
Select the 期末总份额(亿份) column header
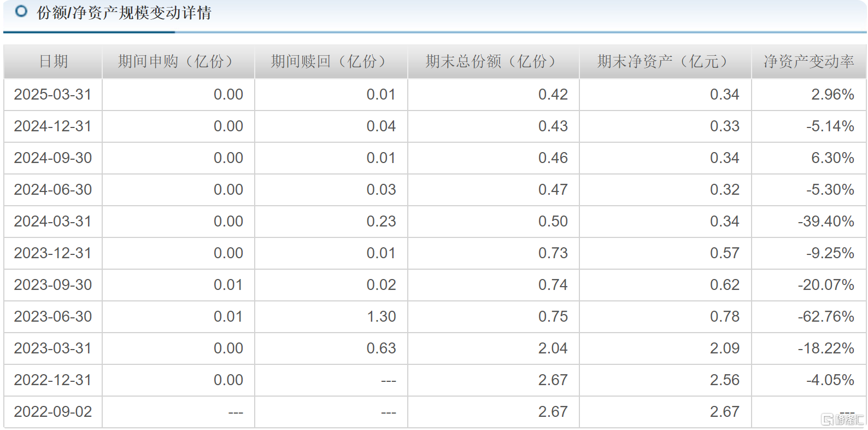tap(494, 61)
